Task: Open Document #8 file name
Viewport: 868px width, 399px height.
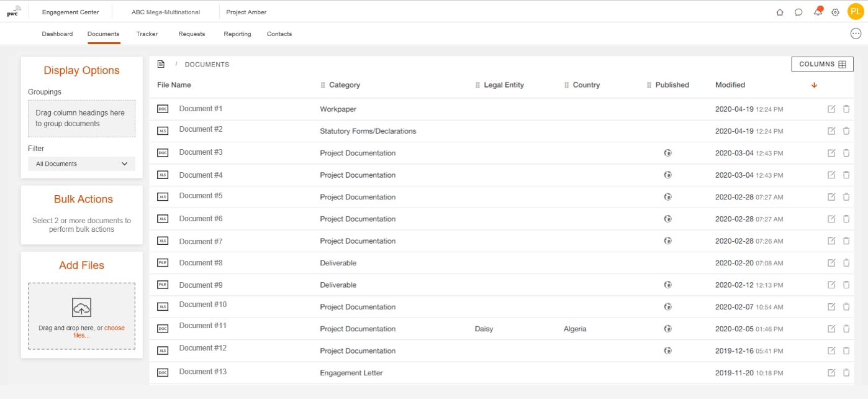Action: coord(201,263)
